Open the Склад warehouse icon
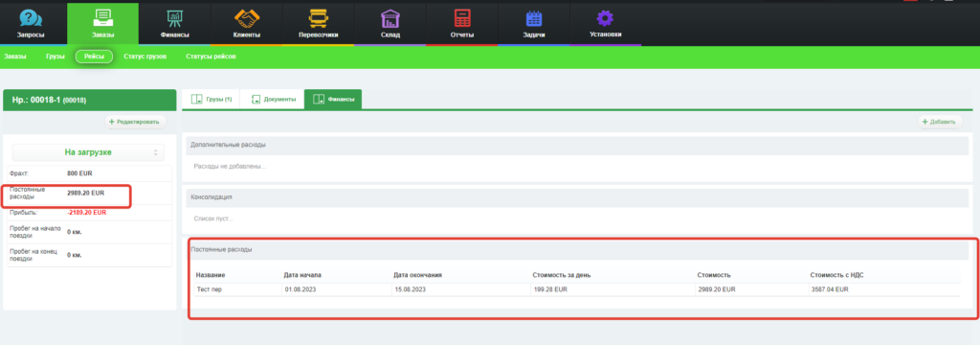The width and height of the screenshot is (980, 345). (x=390, y=18)
